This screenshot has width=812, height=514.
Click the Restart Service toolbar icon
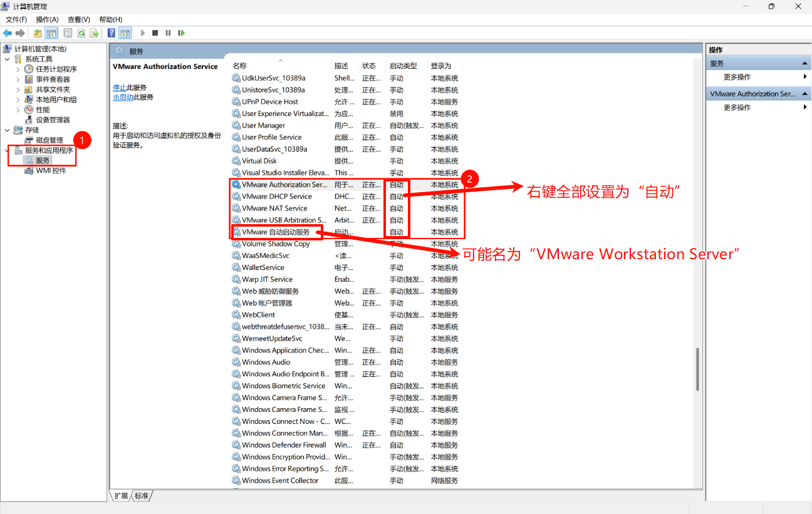[x=181, y=33]
